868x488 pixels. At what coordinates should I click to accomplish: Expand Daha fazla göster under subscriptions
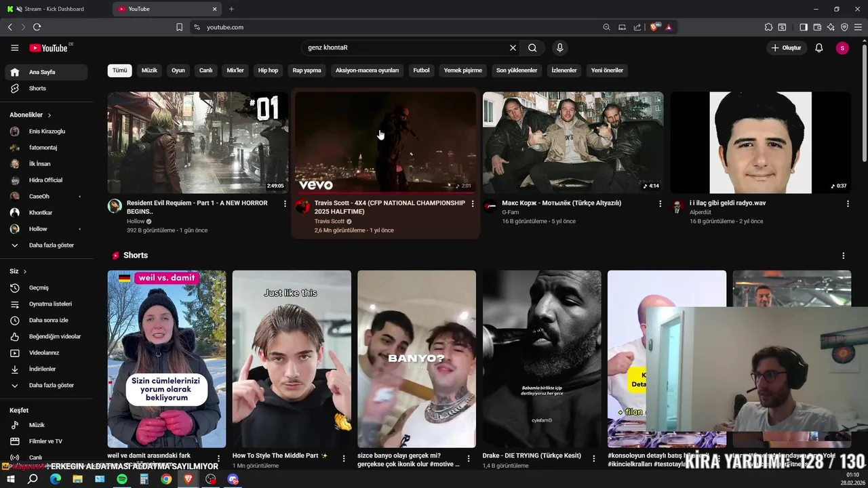pyautogui.click(x=46, y=245)
